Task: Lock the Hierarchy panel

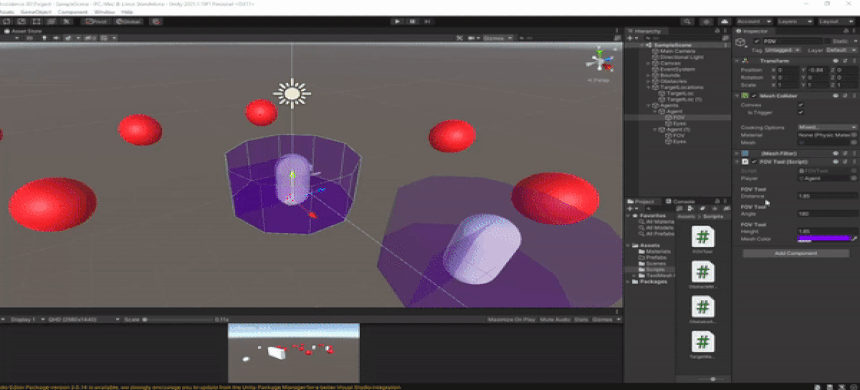Action: tap(717, 31)
